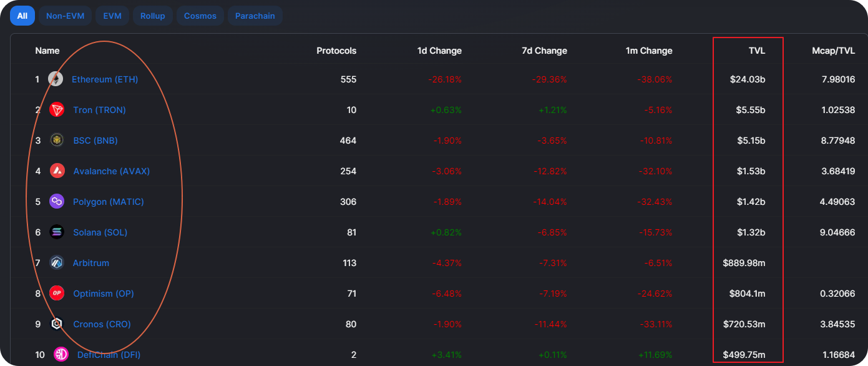Click Solana's Mcap/TVL value 9.04666
Screen dimensions: 868x366
(837, 232)
